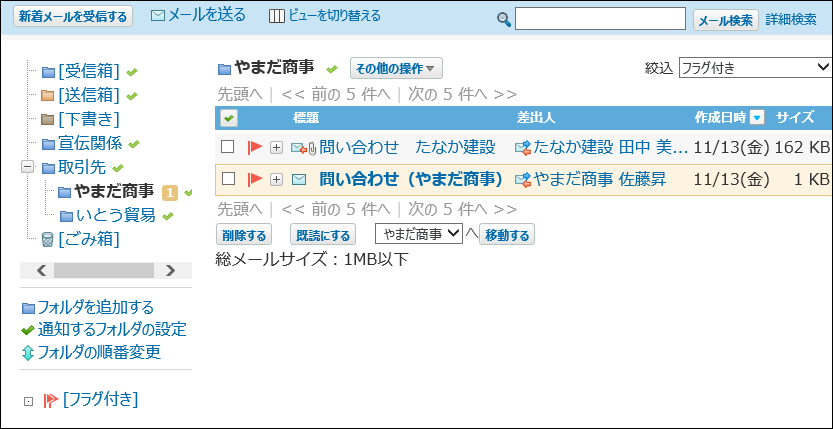This screenshot has height=429, width=833.
Task: Check the やまだ商事 inquiry mail checkbox
Action: pos(227,179)
